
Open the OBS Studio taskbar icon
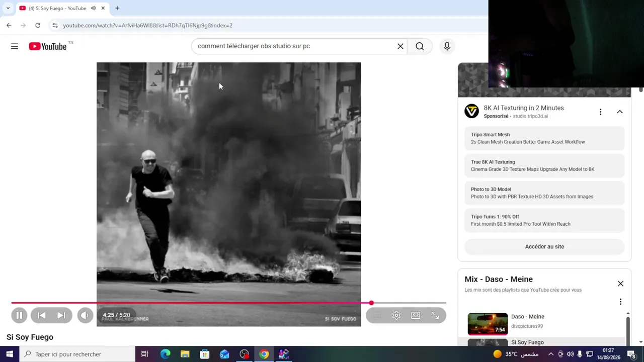(244, 354)
